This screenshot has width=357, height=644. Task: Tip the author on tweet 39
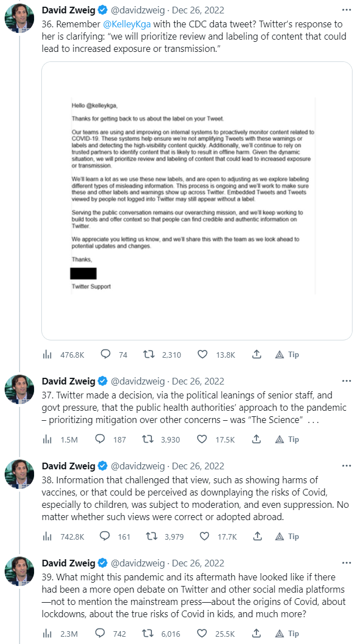point(287,633)
